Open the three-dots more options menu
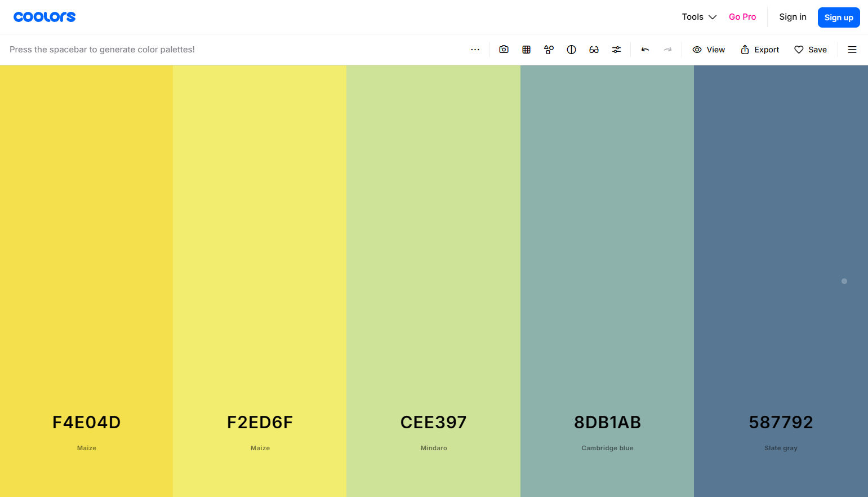Viewport: 868px width, 497px height. tap(475, 50)
